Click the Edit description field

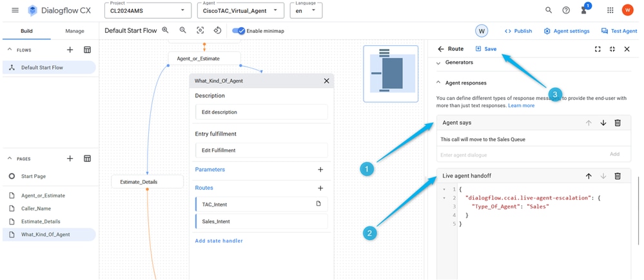(262, 112)
